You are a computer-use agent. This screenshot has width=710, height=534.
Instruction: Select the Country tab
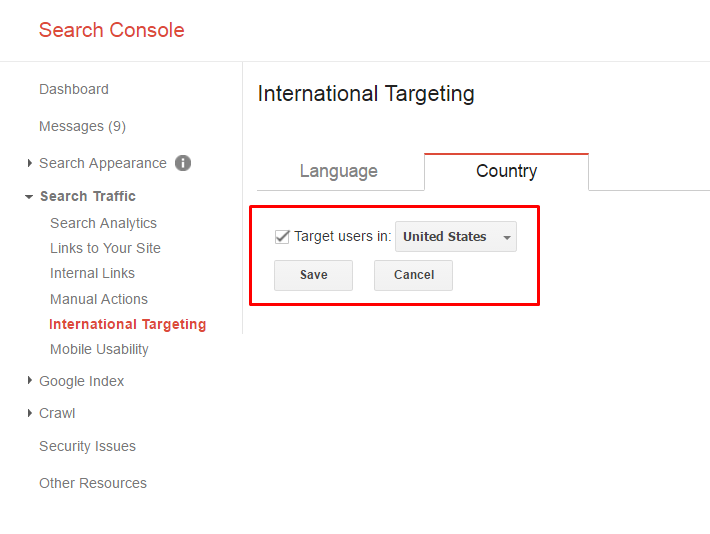click(506, 171)
